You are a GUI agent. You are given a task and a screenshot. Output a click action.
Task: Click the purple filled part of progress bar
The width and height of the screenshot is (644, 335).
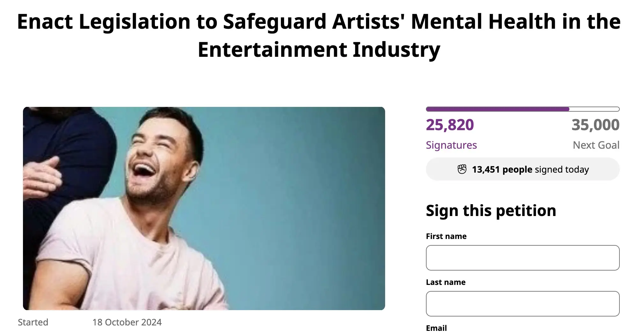[497, 109]
